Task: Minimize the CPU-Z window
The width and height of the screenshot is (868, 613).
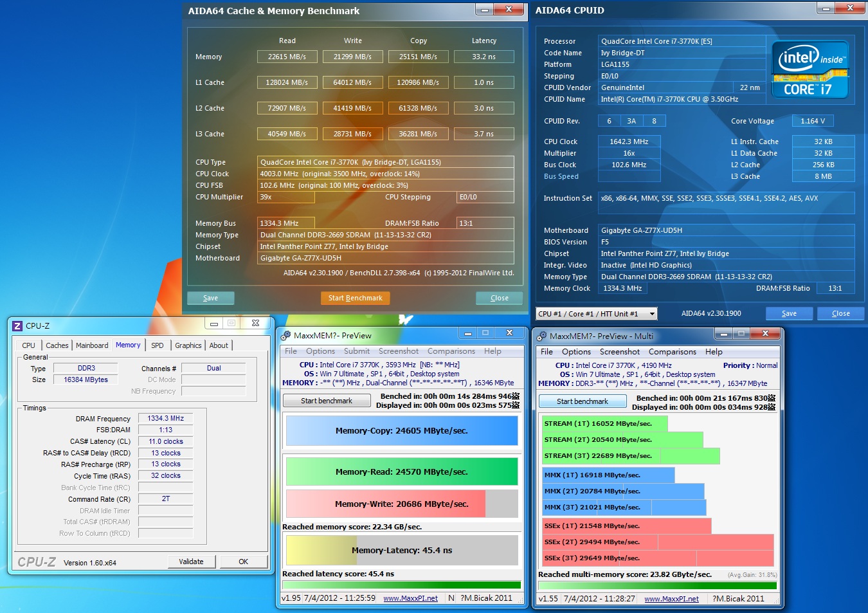Action: (214, 324)
